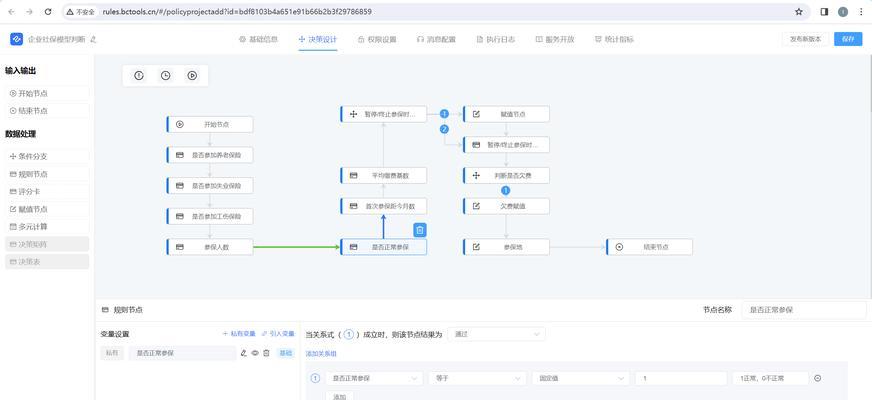This screenshot has width=872, height=400.
Task: Select the 参保地 assignment node
Action: [x=506, y=247]
